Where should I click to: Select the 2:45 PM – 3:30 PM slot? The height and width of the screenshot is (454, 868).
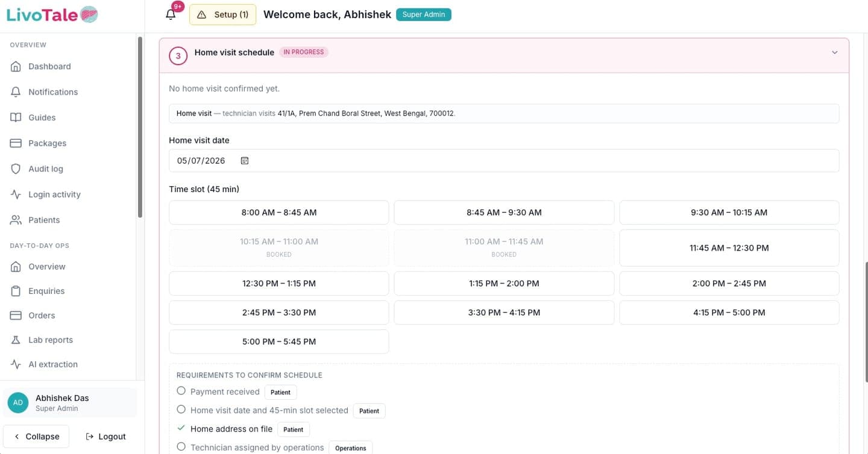pyautogui.click(x=279, y=313)
